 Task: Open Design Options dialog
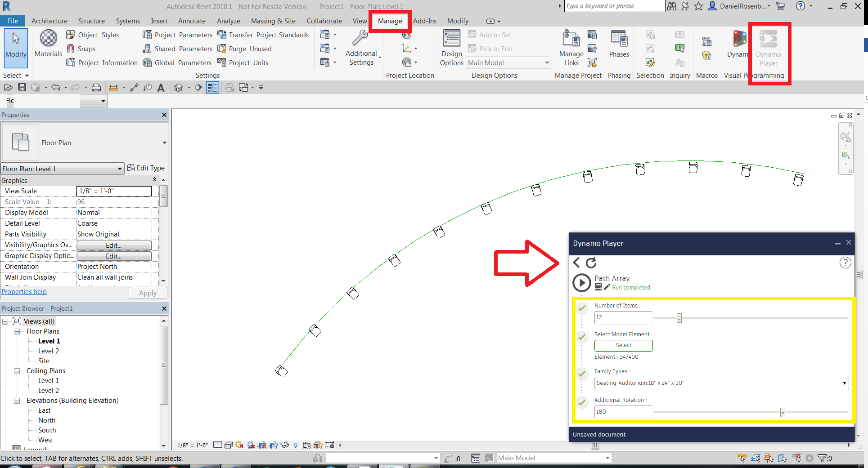(x=451, y=48)
